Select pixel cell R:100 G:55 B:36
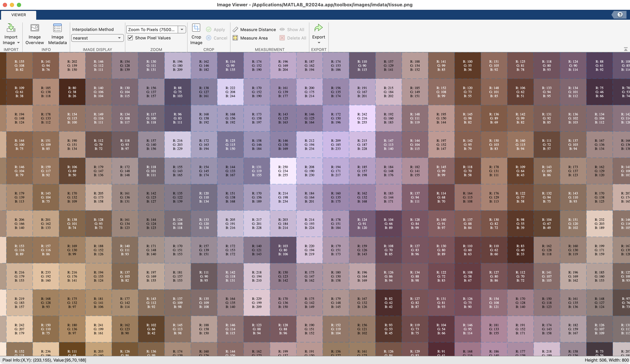Viewport: 630px width, 364px height. coord(468,66)
